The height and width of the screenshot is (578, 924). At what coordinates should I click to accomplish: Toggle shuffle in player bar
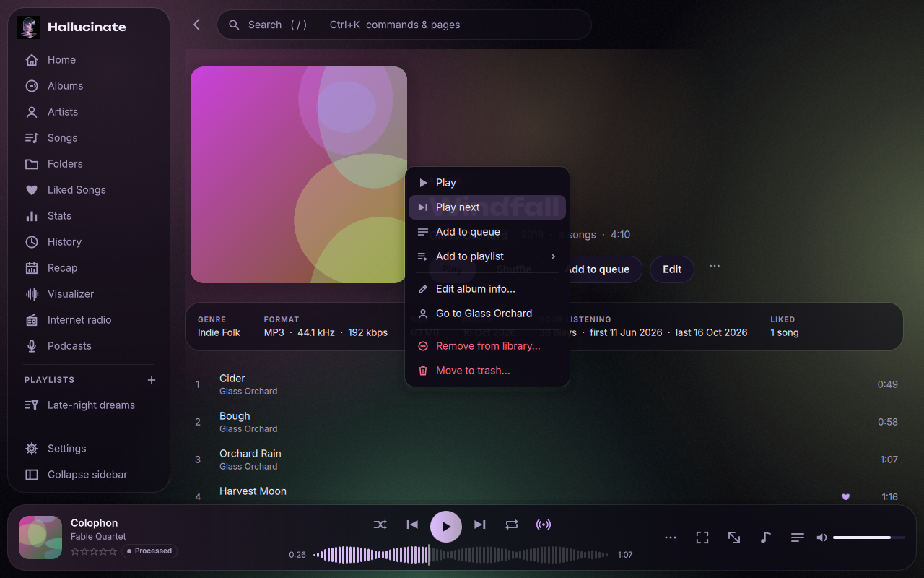(x=380, y=525)
